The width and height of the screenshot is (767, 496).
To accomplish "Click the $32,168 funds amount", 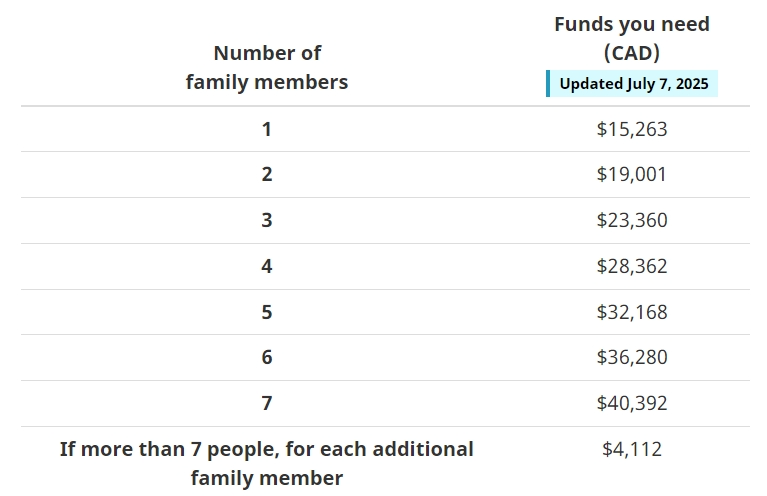I will pyautogui.click(x=632, y=312).
